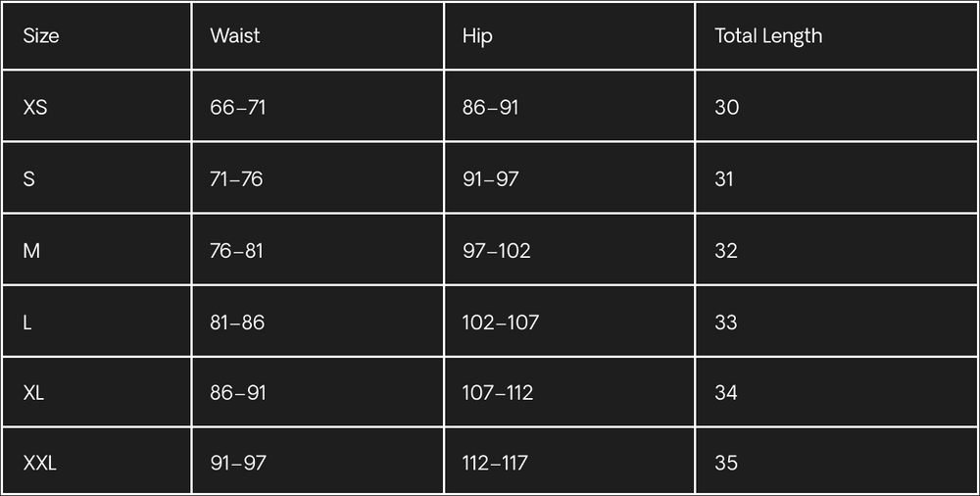Screen dimensions: 980x496
Task: Select the XS size cell
Action: point(35,107)
